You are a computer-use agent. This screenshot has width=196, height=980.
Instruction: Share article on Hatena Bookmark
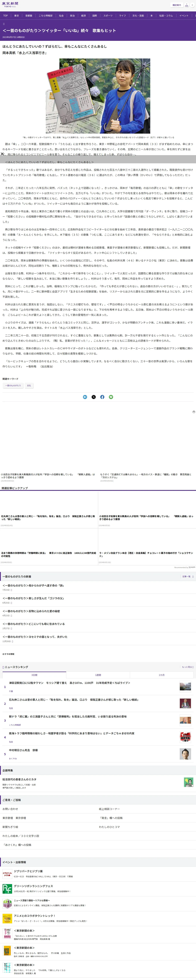click(85, 397)
